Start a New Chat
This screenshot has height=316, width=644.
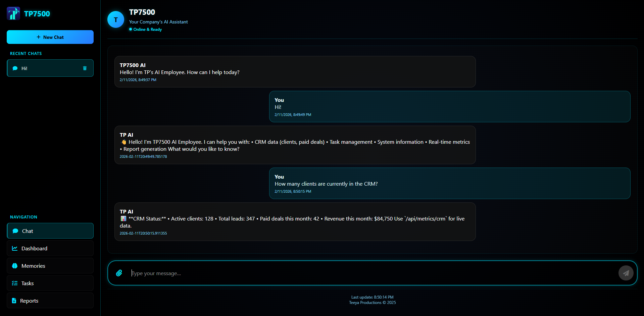coord(50,37)
